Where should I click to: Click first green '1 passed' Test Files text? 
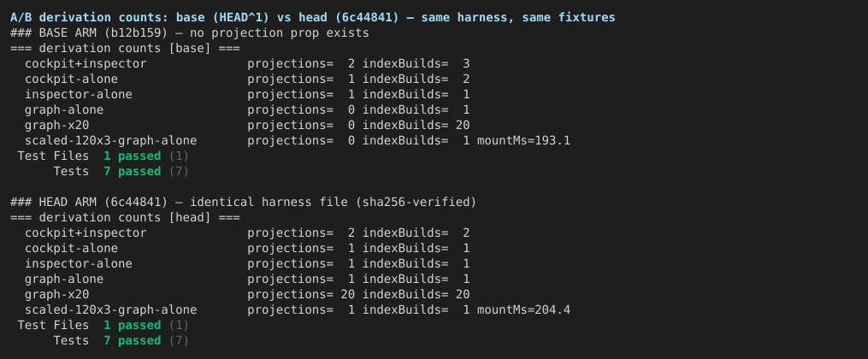tap(133, 156)
